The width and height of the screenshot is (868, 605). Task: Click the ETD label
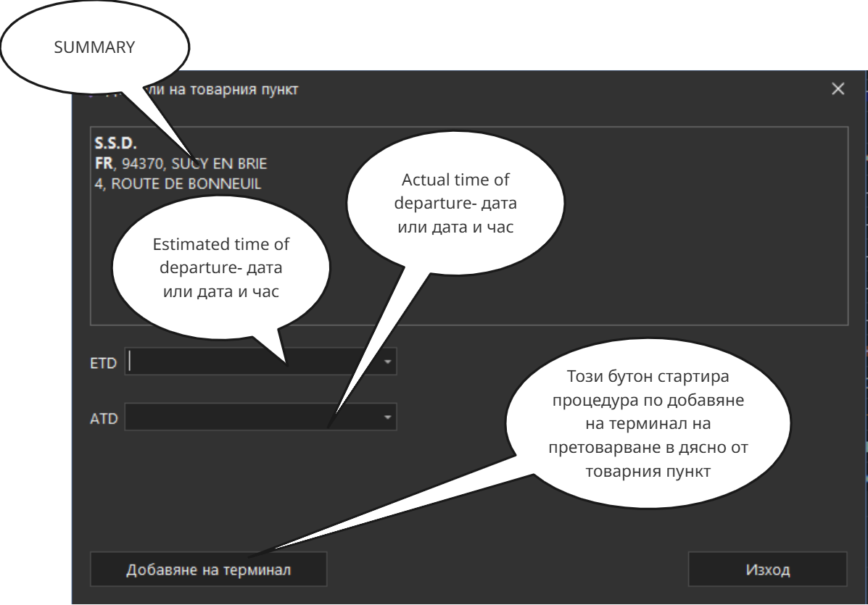click(x=103, y=363)
